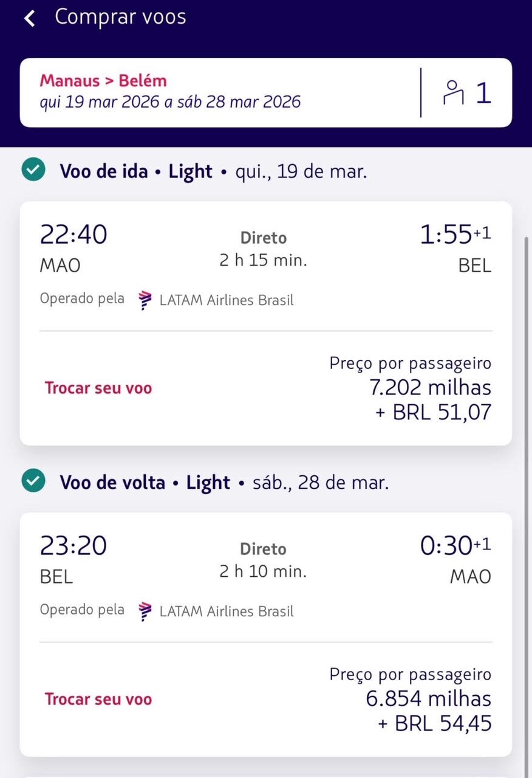This screenshot has width=532, height=778.
Task: Tap the outbound Direto 2 h 15 min. label
Action: coord(263,249)
